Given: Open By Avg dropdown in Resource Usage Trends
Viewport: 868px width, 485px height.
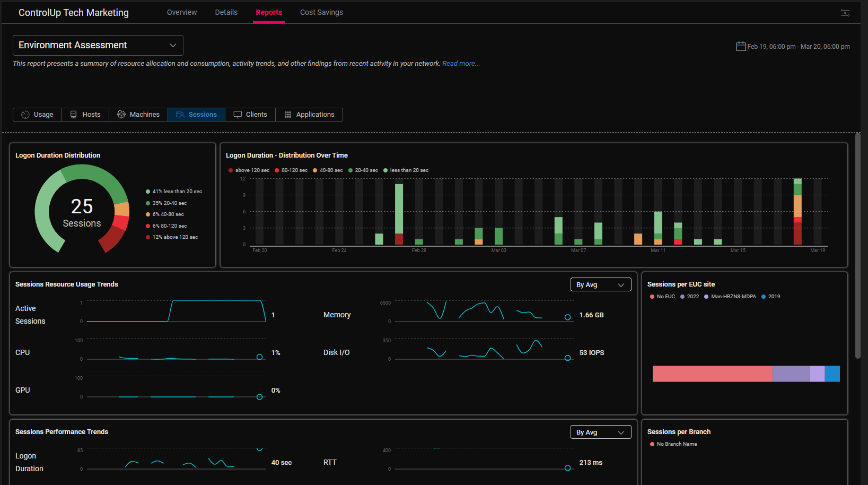Looking at the screenshot, I should (600, 285).
